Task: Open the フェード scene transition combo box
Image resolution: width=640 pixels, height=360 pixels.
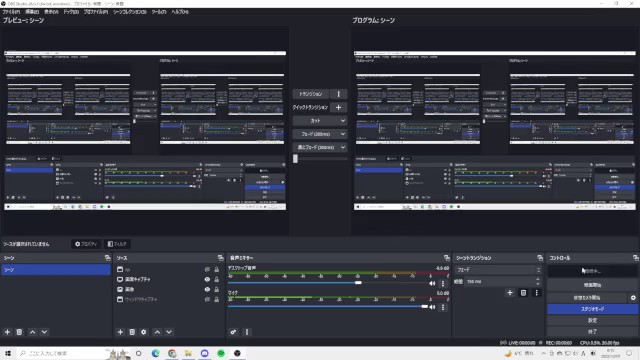Action: (498, 270)
